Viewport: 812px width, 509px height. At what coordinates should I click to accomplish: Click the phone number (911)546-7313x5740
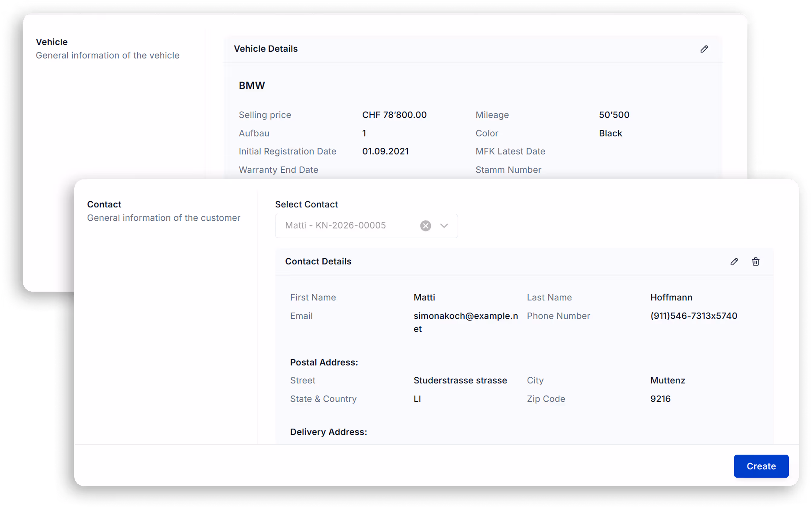tap(694, 316)
